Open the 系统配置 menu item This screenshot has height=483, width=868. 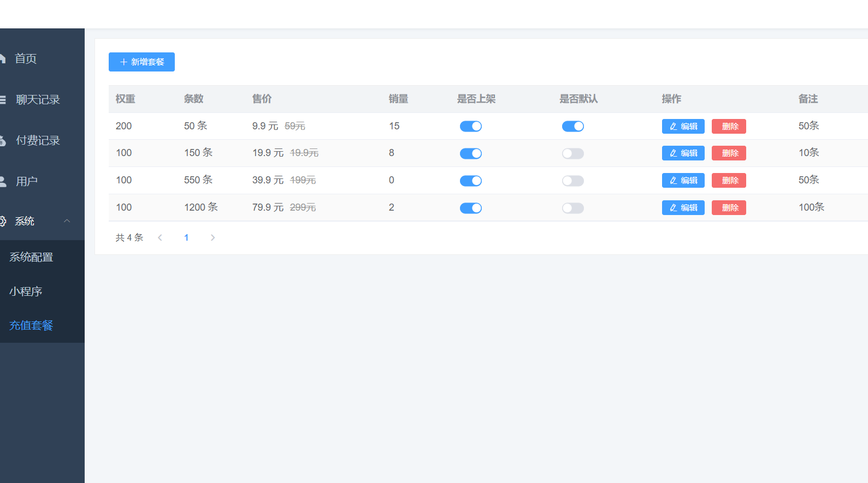31,257
